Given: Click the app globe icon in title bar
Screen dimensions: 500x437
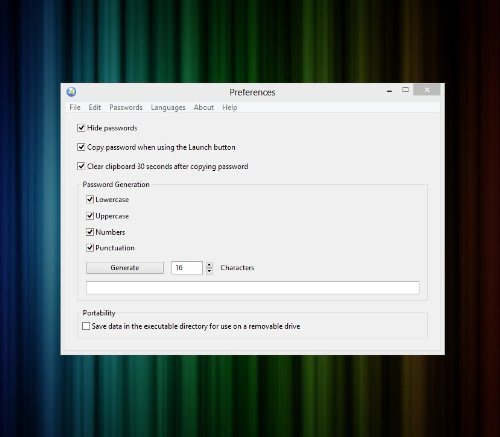Looking at the screenshot, I should click(71, 92).
